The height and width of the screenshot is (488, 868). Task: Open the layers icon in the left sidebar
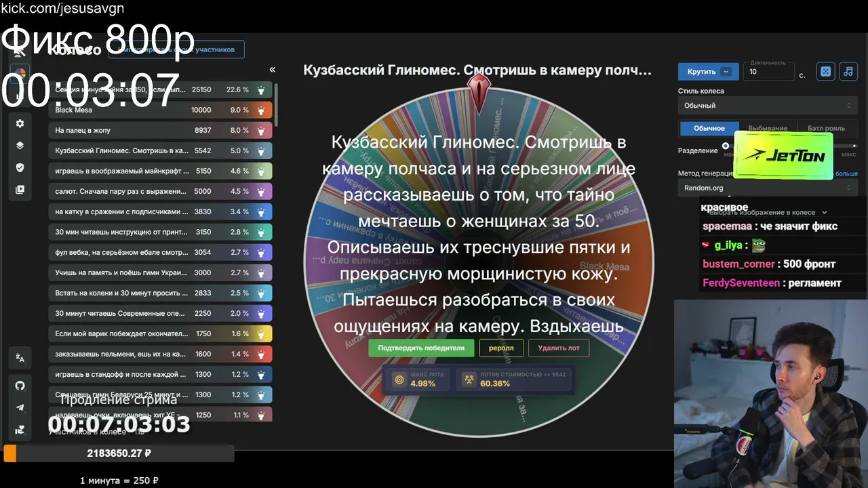pos(20,145)
